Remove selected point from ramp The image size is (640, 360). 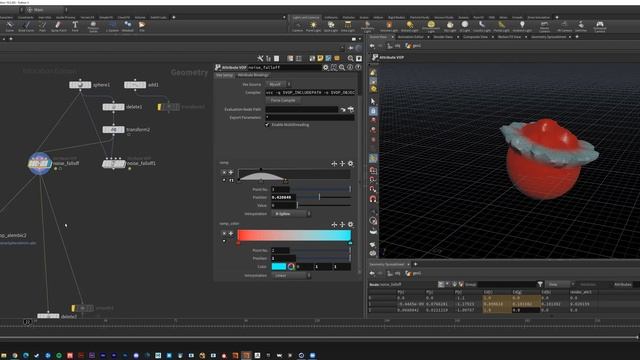click(224, 173)
